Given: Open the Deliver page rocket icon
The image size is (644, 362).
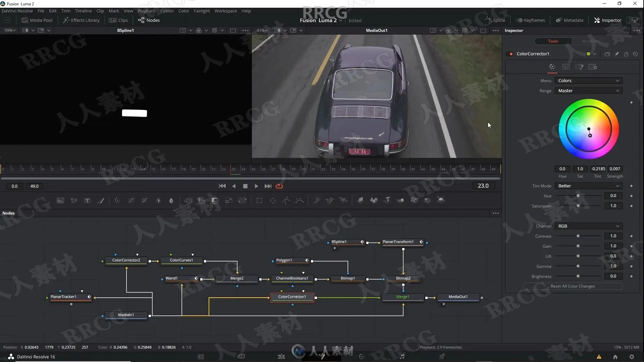Looking at the screenshot, I should [442, 357].
